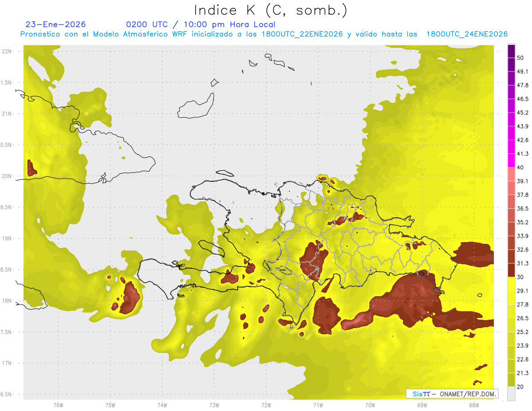Click the colorbar value label '50'

click(x=520, y=58)
